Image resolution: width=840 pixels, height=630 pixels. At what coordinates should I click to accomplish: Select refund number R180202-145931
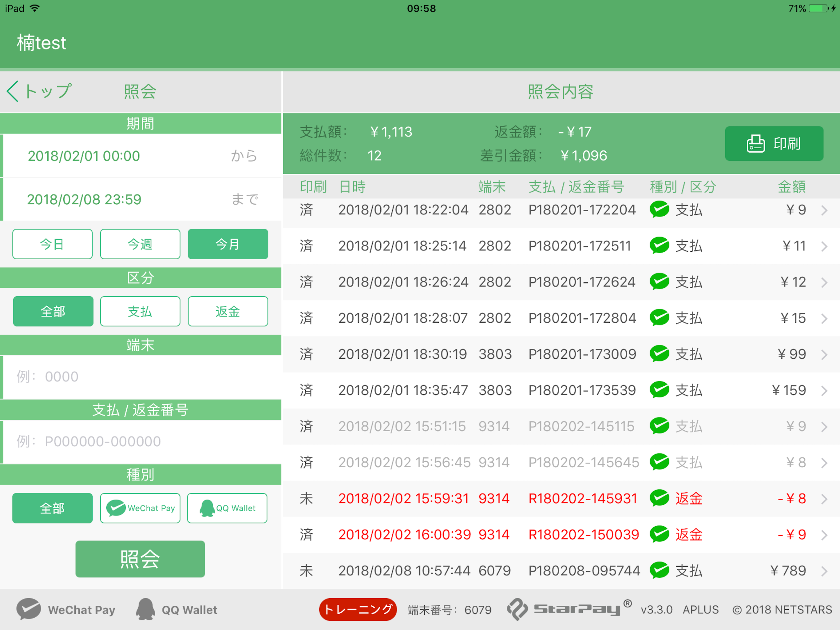[x=583, y=499]
